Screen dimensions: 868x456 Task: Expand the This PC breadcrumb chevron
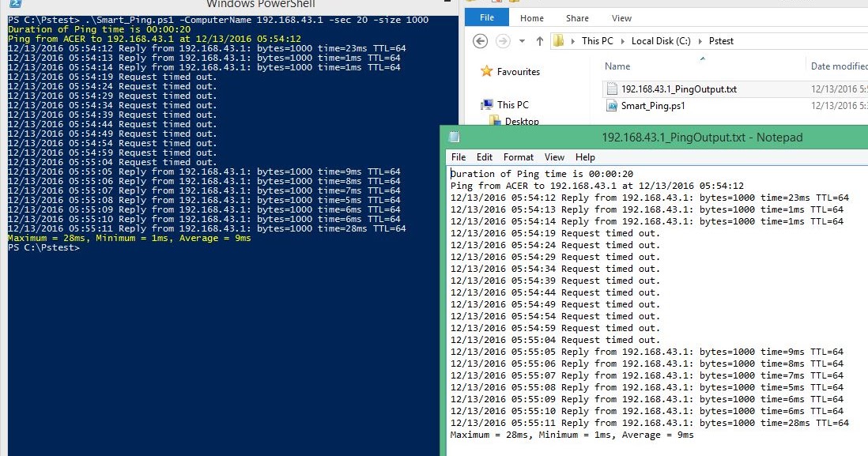[621, 40]
